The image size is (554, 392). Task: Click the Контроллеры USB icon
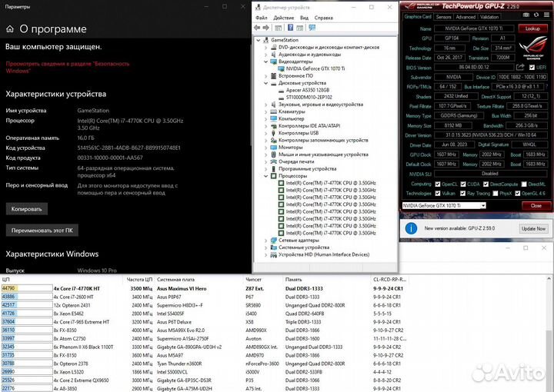click(x=273, y=133)
